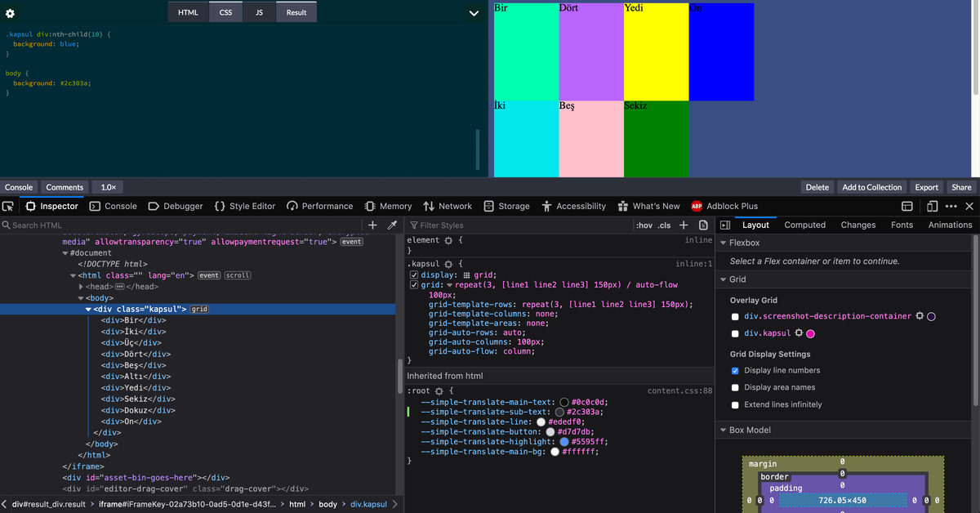The height and width of the screenshot is (513, 980).
Task: Click the Filter Styles input field
Action: pos(457,225)
